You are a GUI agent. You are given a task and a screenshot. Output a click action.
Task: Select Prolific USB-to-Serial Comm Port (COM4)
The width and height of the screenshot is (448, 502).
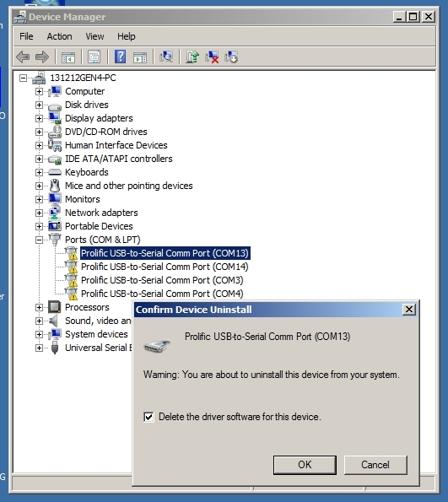(162, 294)
